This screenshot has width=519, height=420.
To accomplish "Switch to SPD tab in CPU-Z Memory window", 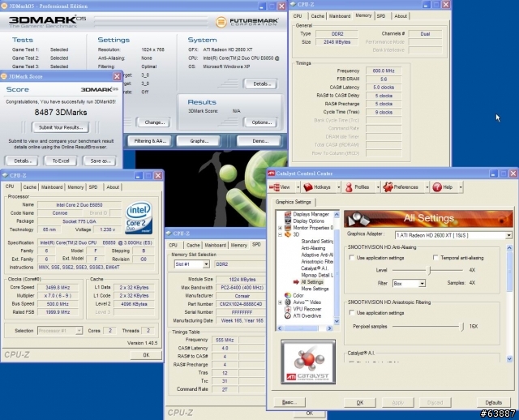I will click(381, 16).
